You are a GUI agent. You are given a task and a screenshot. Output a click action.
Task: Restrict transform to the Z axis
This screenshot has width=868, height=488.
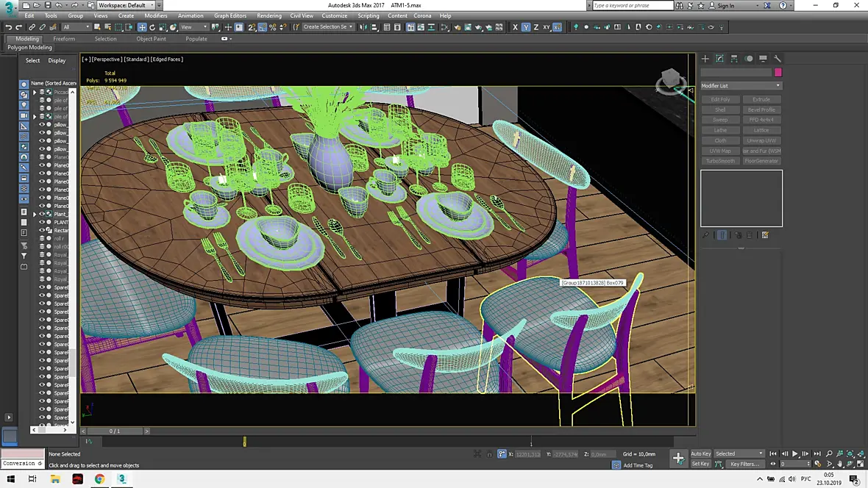pyautogui.click(x=536, y=27)
